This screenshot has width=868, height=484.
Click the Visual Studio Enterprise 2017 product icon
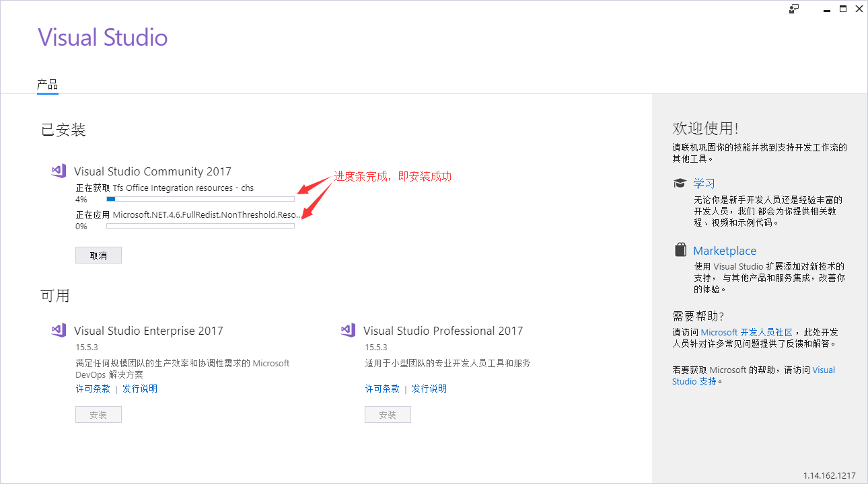(x=59, y=330)
